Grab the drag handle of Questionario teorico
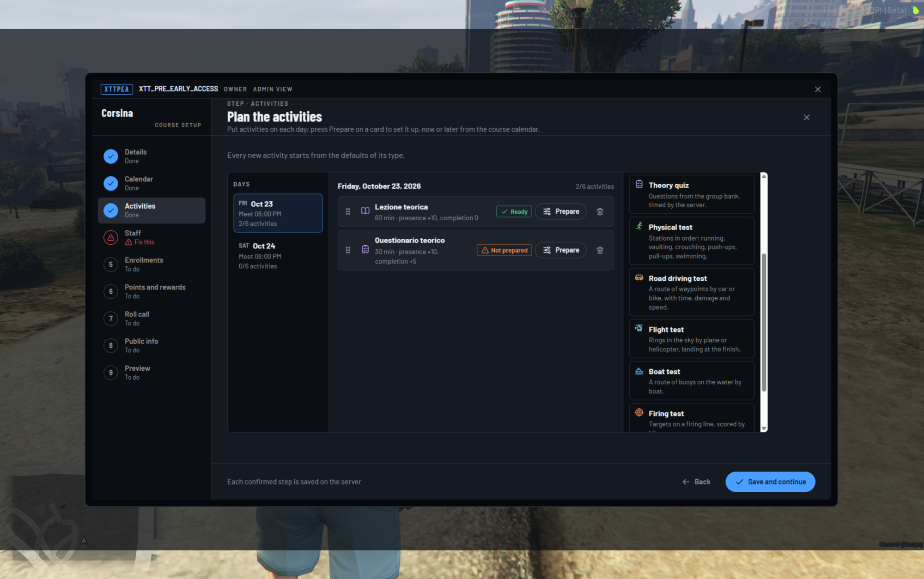 coord(348,250)
